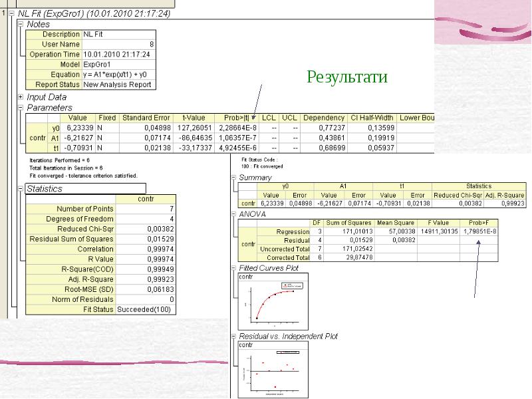Collapse the Fitted Curves Plot section
Viewport: 532px width, 399px height.
(x=233, y=268)
